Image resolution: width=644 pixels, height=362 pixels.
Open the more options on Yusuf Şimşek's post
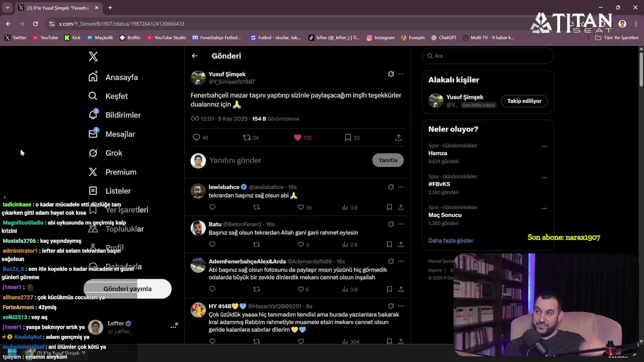click(401, 74)
